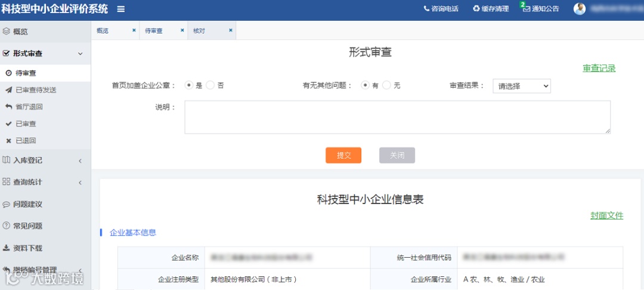Click the gray 关闭 button

click(397, 155)
